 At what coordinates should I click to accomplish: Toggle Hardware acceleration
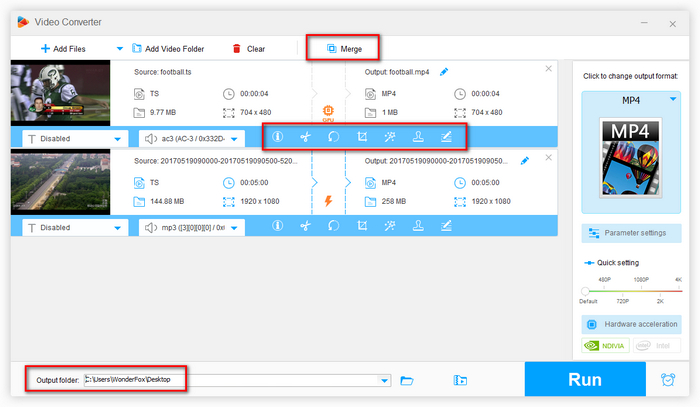click(631, 324)
